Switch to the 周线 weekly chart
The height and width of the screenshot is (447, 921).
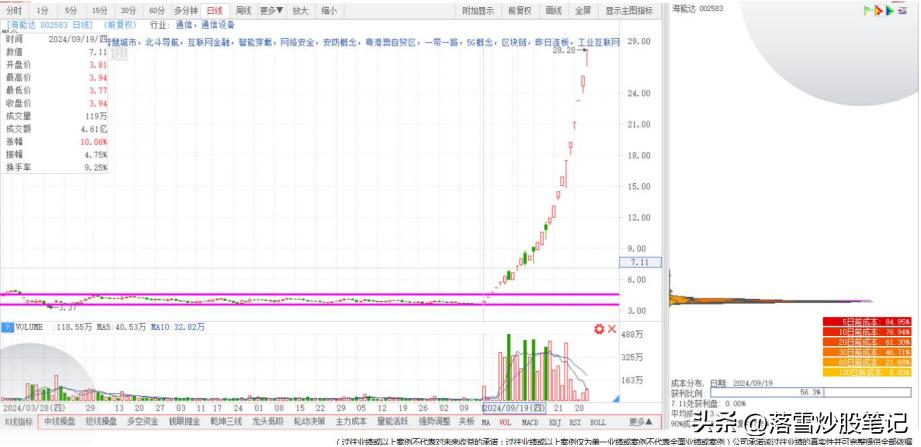(243, 11)
